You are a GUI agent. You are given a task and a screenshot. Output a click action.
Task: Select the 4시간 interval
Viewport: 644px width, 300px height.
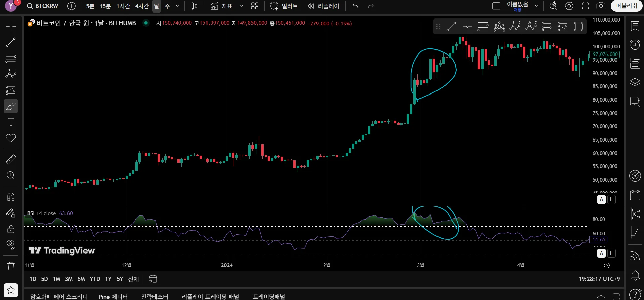(142, 6)
